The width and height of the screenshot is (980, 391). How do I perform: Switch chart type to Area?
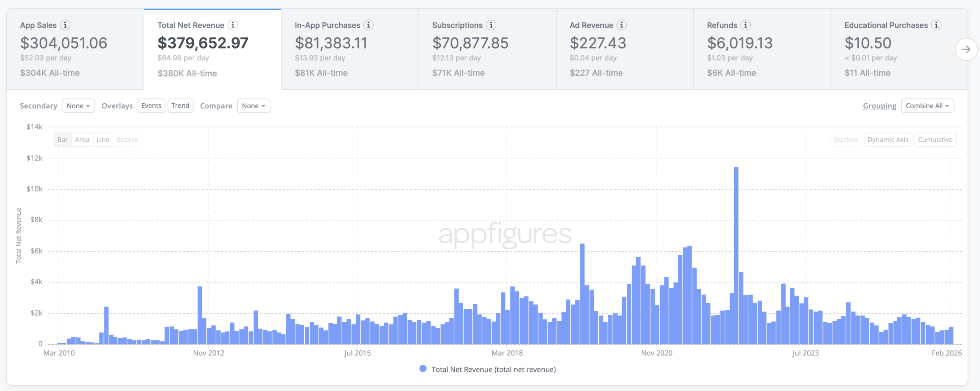[82, 140]
